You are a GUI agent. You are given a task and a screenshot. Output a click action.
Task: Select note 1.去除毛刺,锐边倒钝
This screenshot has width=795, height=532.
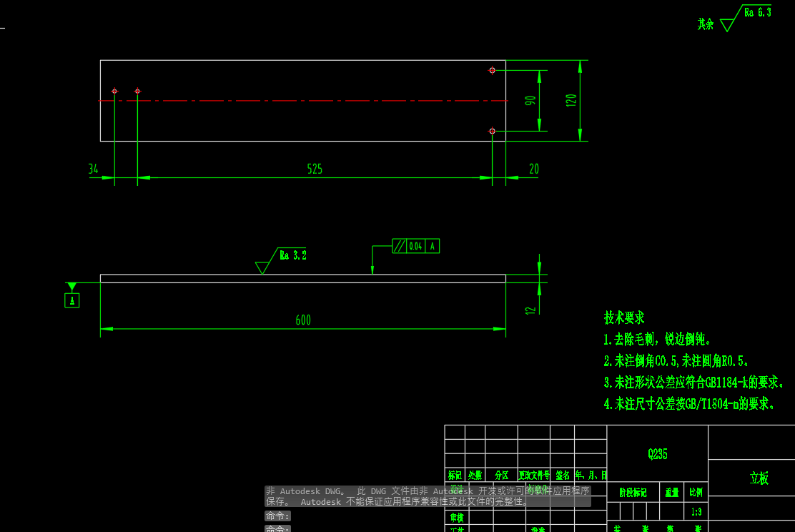point(657,339)
